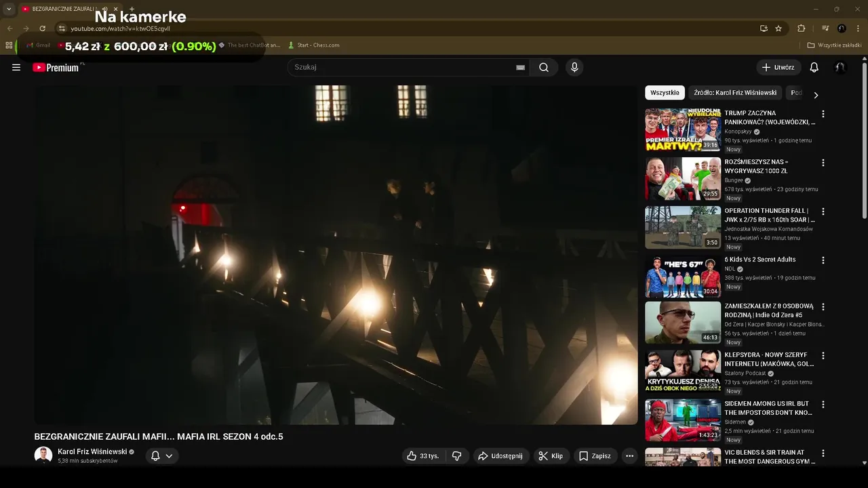Click the search magnifier button
The image size is (868, 488).
(544, 67)
